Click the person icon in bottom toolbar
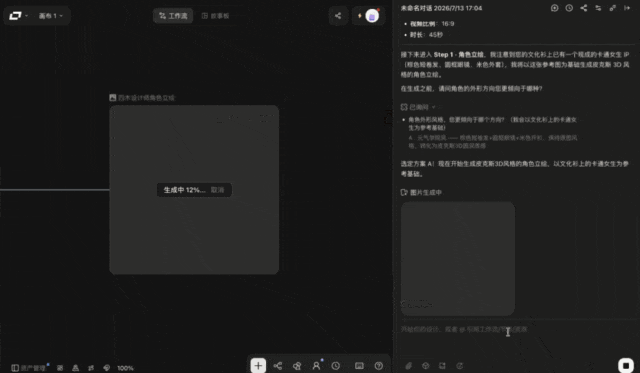Image resolution: width=640 pixels, height=373 pixels. point(316,366)
